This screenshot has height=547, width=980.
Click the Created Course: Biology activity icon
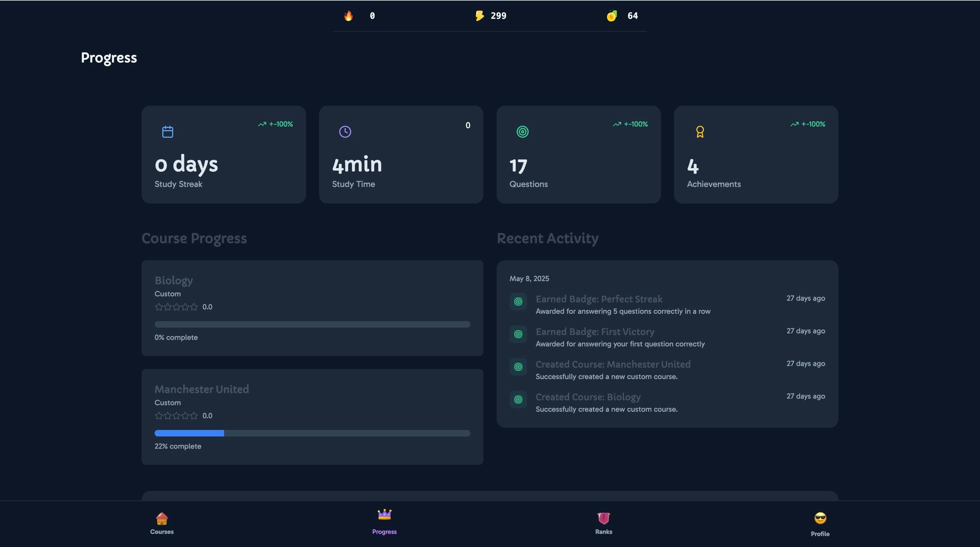click(x=518, y=400)
